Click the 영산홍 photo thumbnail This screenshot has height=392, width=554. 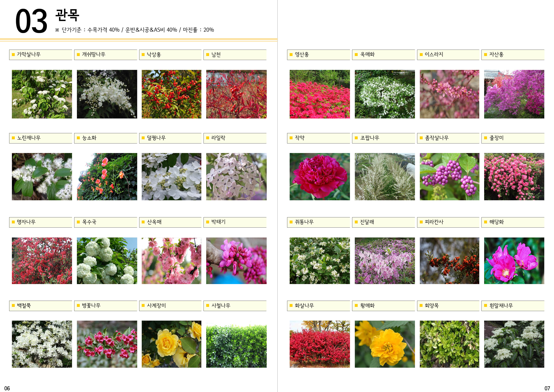coord(320,94)
